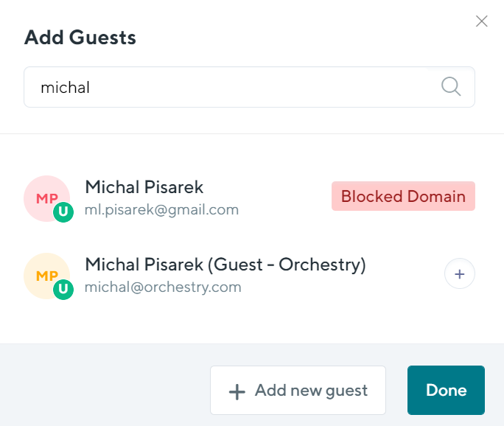Image resolution: width=504 pixels, height=426 pixels.
Task: Click the Orchestry guest result row
Action: [x=250, y=276]
